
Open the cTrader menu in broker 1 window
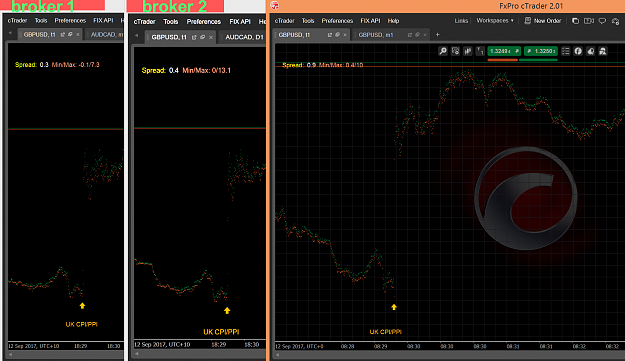[18, 20]
